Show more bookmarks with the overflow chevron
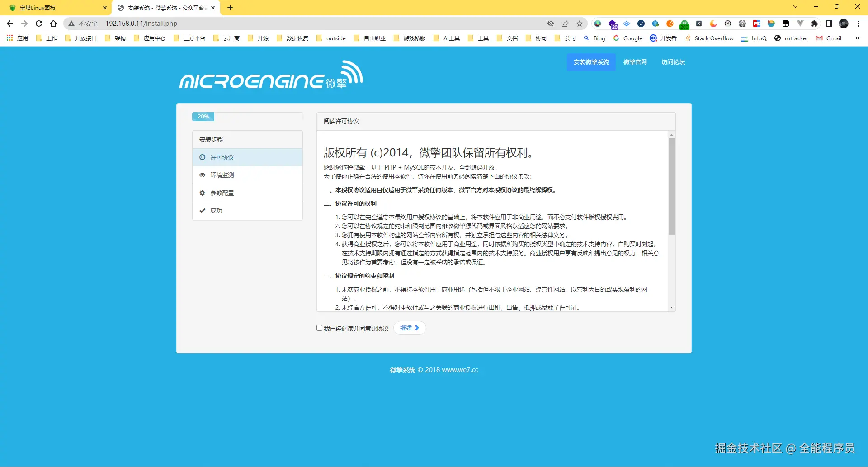 pyautogui.click(x=857, y=38)
